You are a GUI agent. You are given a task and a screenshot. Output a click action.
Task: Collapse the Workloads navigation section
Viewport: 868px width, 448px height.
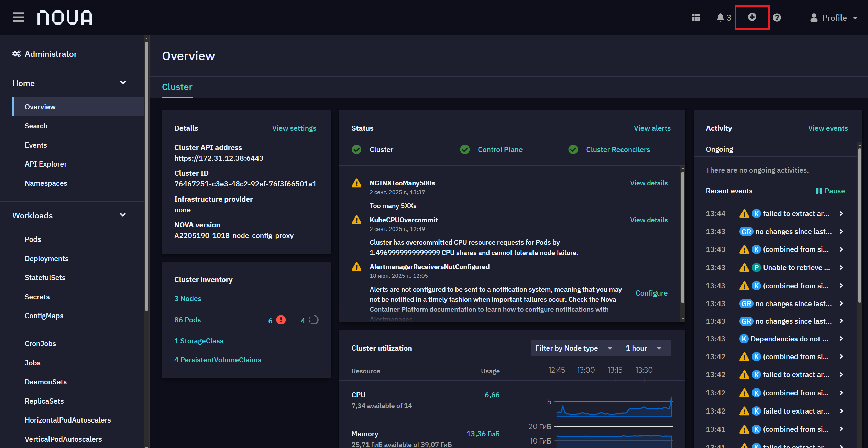point(123,215)
